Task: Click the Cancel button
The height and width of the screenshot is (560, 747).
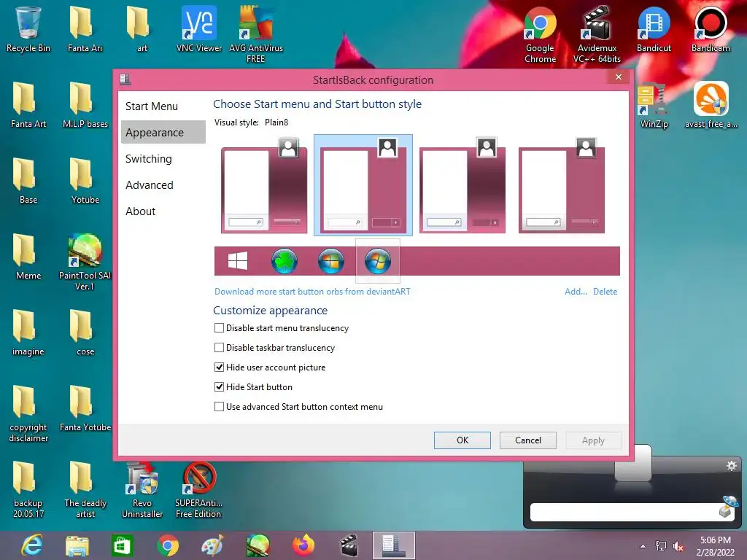Action: tap(528, 440)
